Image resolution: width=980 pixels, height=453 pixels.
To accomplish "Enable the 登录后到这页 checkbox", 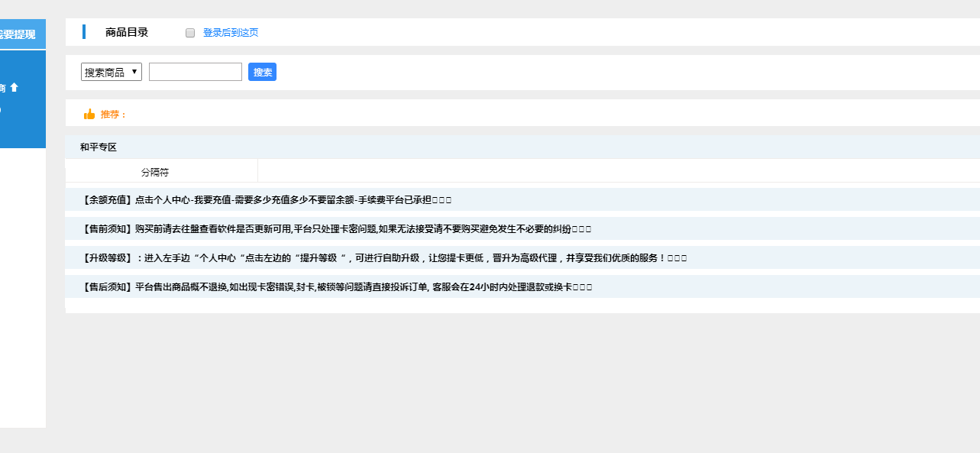I will coord(190,33).
